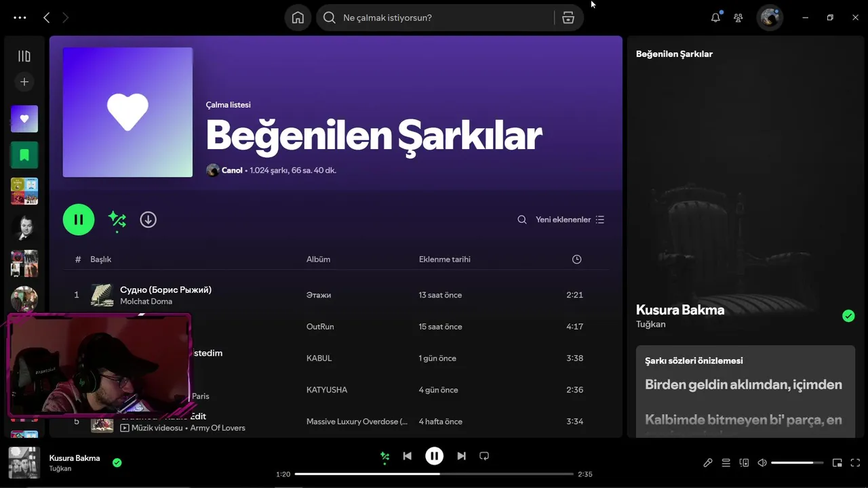Open the miniplayer icon
The width and height of the screenshot is (868, 488).
click(837, 463)
